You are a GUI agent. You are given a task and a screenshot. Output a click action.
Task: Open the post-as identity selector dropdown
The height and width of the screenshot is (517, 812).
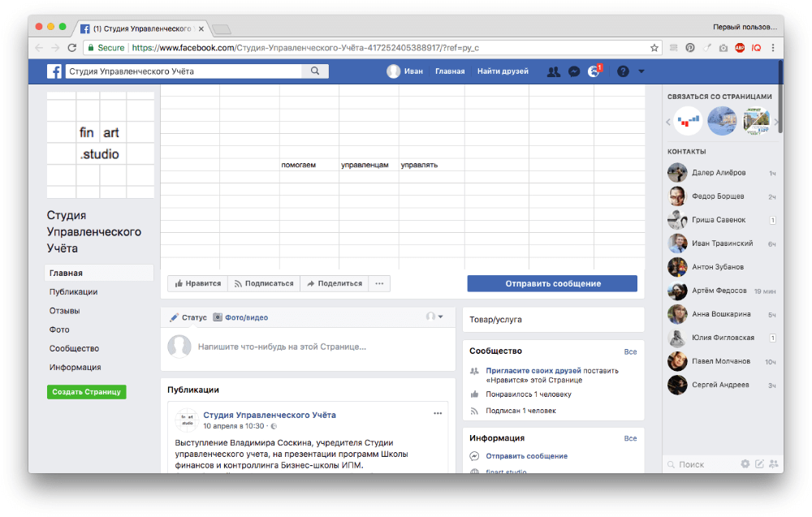tap(435, 317)
